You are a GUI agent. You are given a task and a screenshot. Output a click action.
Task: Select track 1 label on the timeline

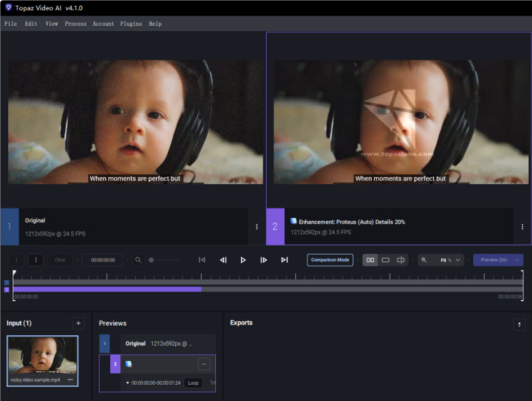point(6,282)
